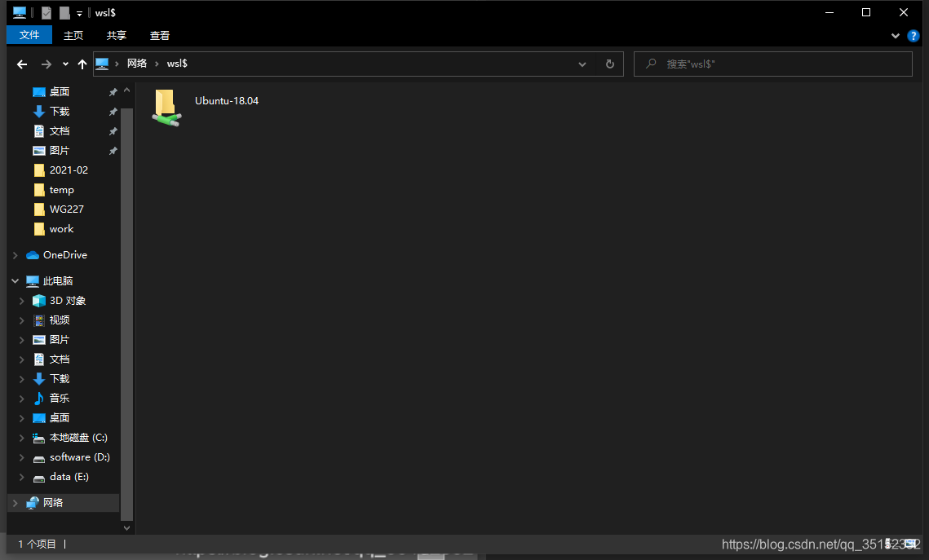The width and height of the screenshot is (929, 560).
Task: Click navigation pane scrollbar down arrow
Action: [x=126, y=527]
